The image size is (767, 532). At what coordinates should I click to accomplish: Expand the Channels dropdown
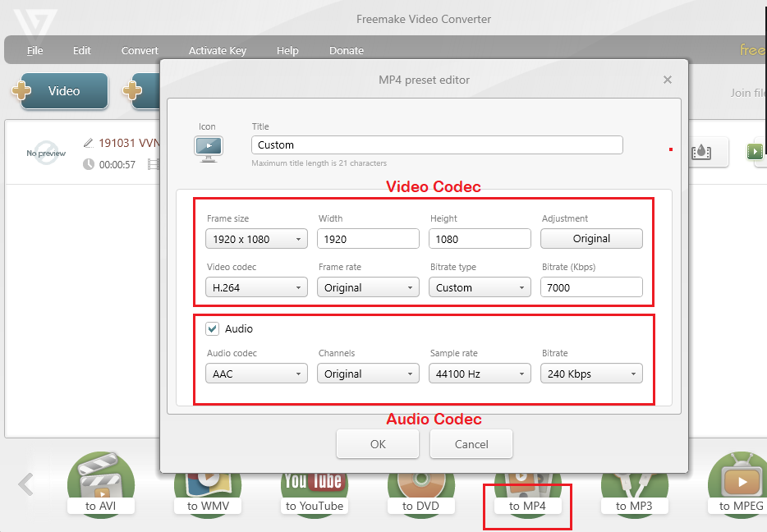(369, 374)
